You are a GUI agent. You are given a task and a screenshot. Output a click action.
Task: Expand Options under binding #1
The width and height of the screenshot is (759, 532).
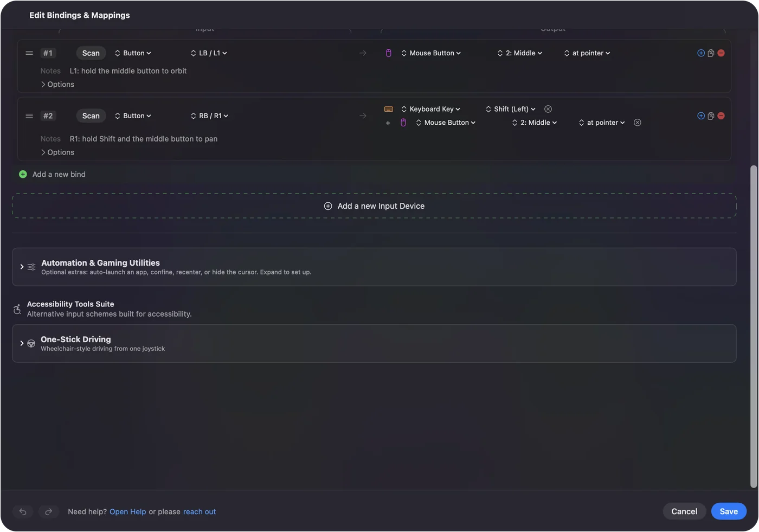click(57, 85)
